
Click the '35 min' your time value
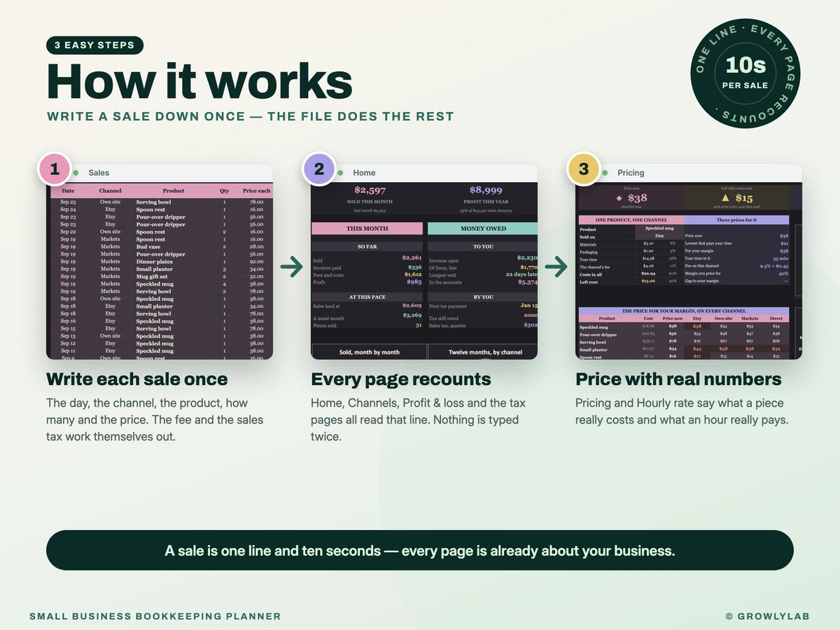pyautogui.click(x=780, y=259)
